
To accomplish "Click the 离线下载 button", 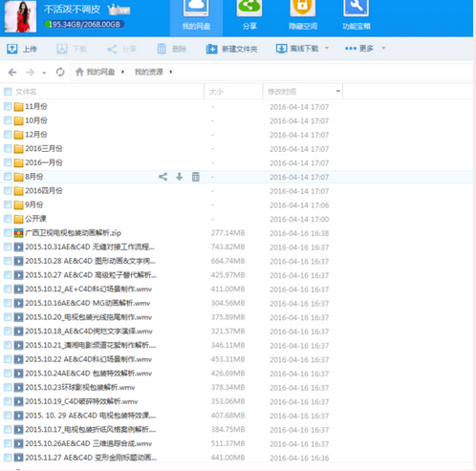I will click(297, 49).
